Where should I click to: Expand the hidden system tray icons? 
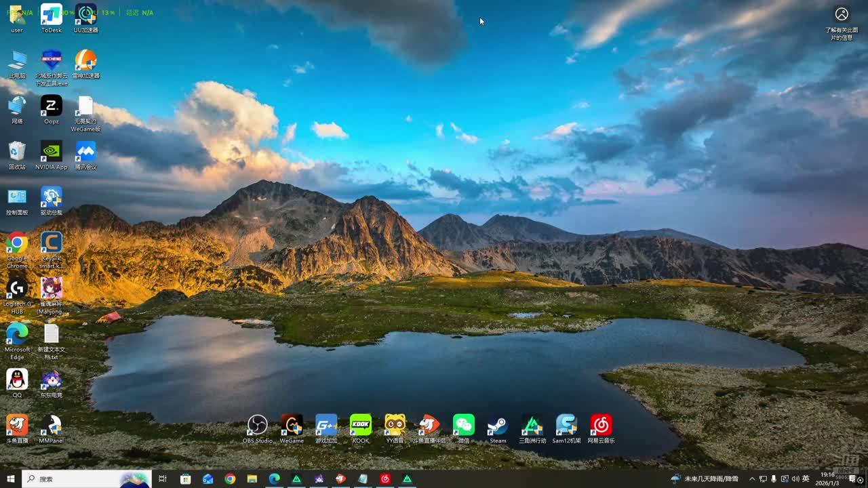click(752, 479)
